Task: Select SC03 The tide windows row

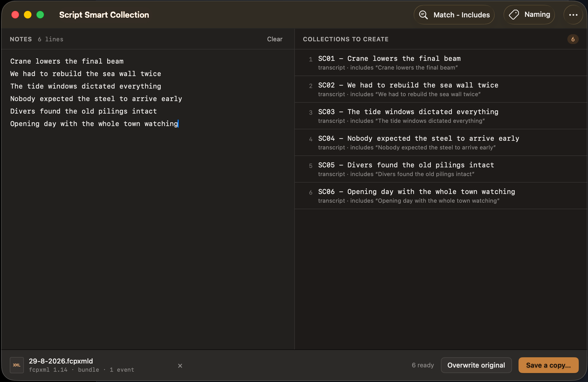Action: (x=441, y=116)
